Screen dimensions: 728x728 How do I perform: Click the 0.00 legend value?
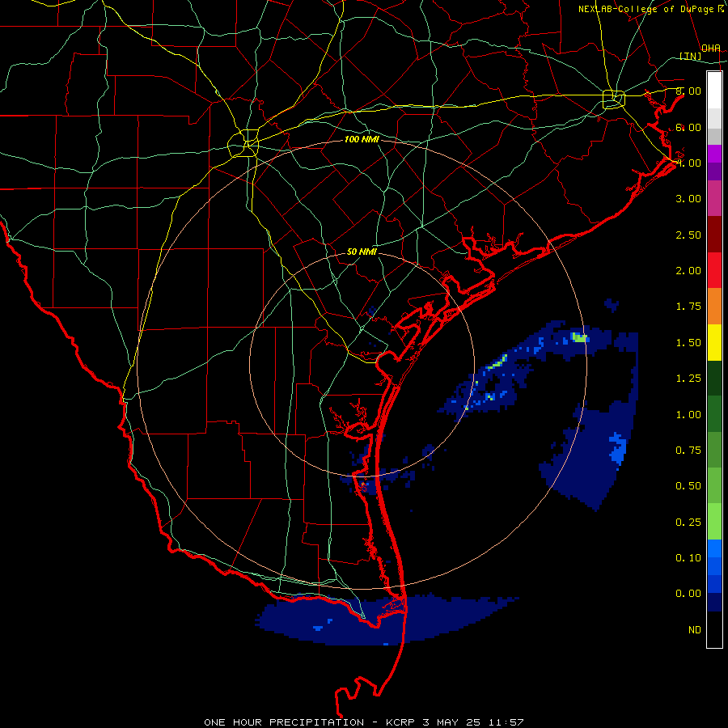coord(688,594)
